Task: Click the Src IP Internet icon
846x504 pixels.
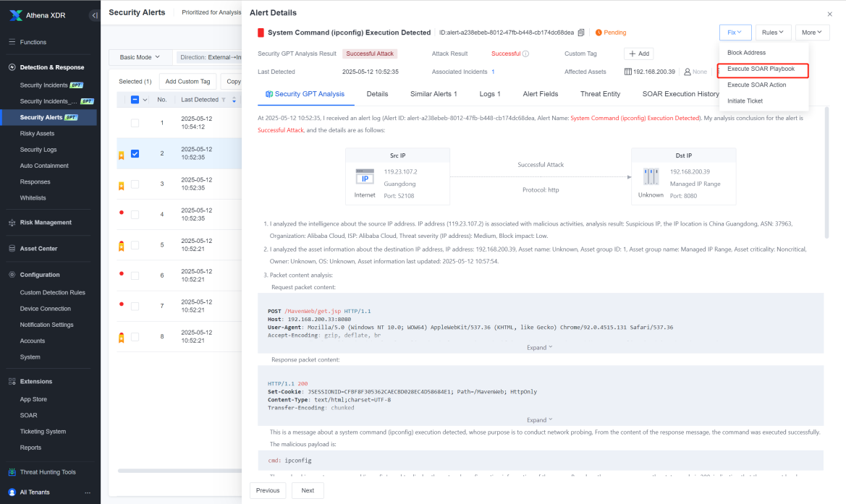Action: 365,179
